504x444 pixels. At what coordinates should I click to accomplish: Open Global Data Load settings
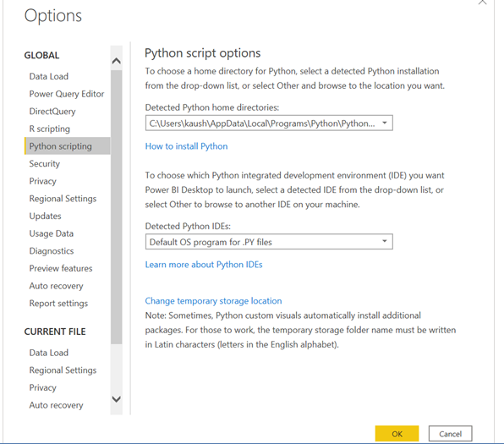pyautogui.click(x=49, y=76)
